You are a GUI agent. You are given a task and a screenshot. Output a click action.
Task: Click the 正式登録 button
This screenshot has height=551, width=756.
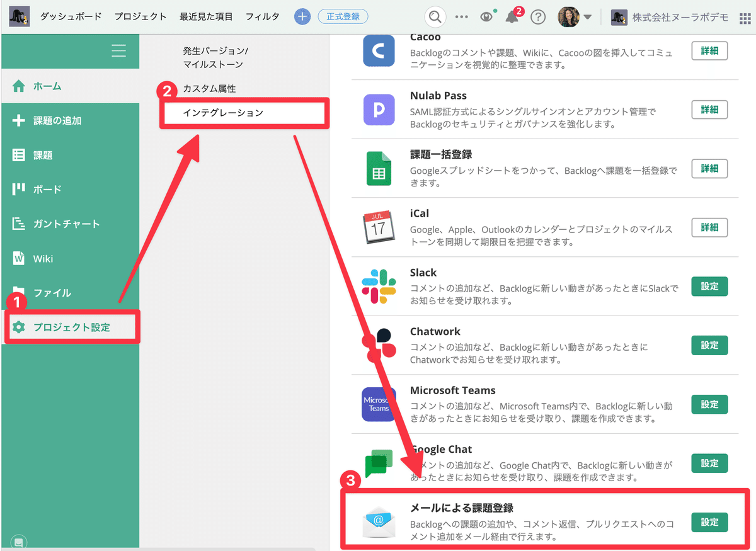[x=343, y=17]
